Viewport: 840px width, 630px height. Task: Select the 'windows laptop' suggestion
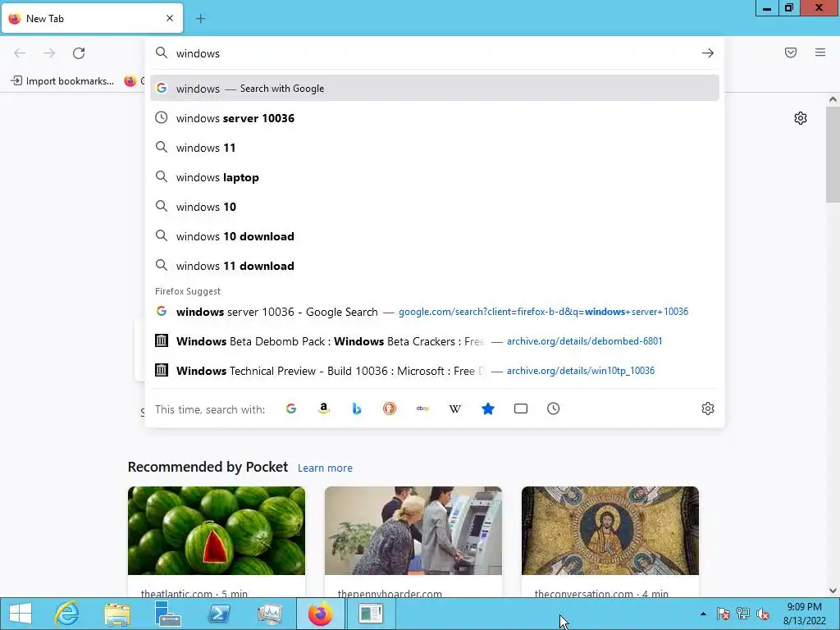[435, 177]
